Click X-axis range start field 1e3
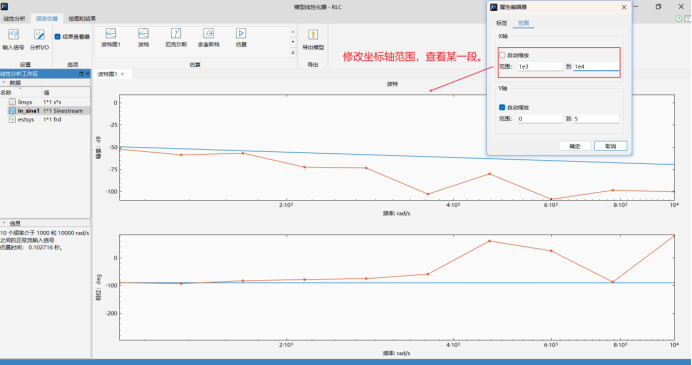Image resolution: width=692 pixels, height=365 pixels. (x=540, y=67)
